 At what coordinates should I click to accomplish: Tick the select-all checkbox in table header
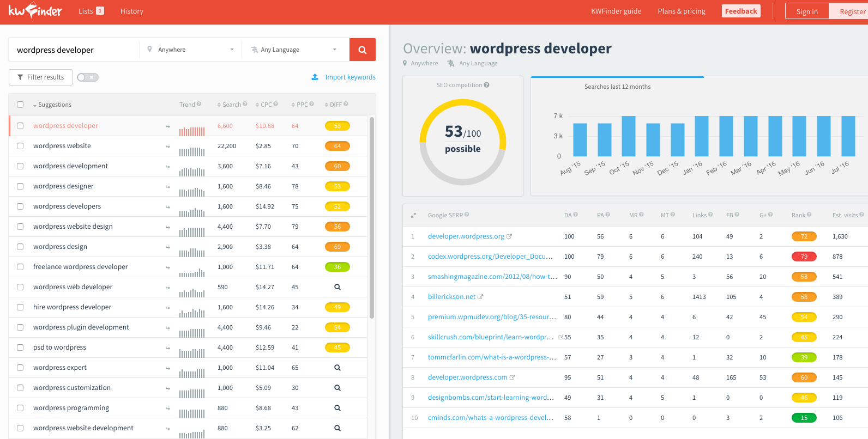pos(20,105)
